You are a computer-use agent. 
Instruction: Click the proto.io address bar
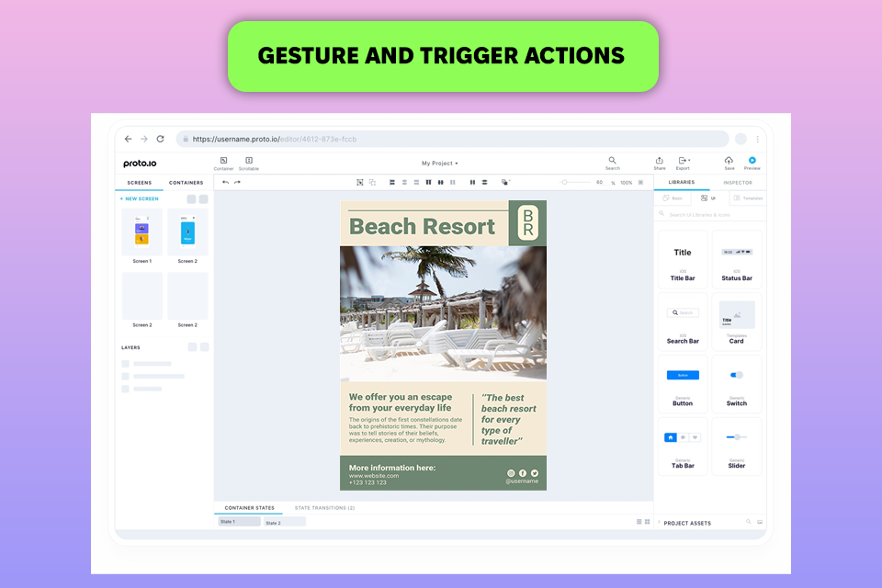[452, 139]
